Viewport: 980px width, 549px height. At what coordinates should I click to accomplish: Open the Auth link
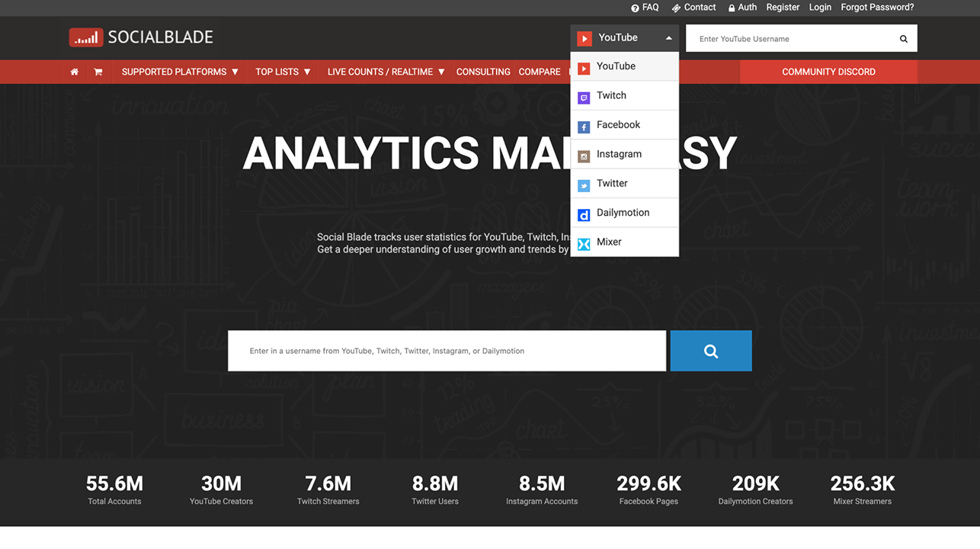coord(748,8)
